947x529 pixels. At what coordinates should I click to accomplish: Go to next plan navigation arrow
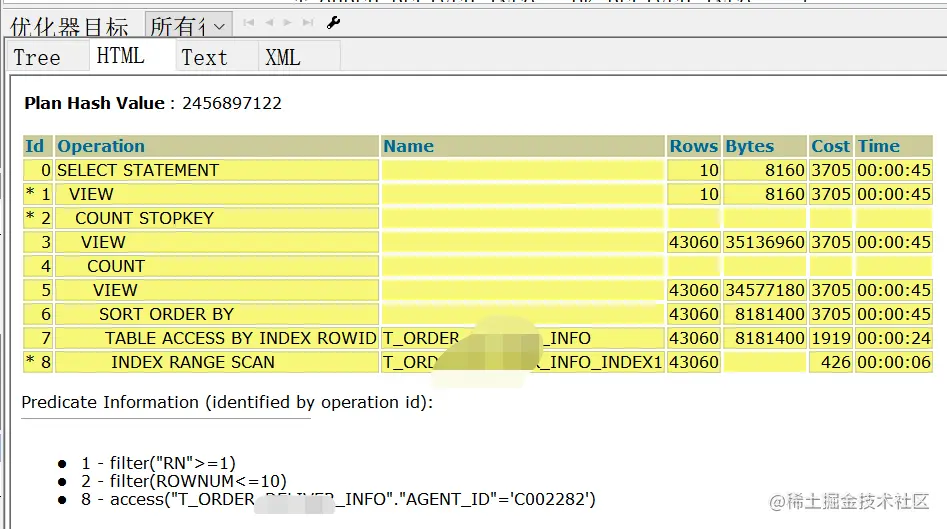(287, 22)
